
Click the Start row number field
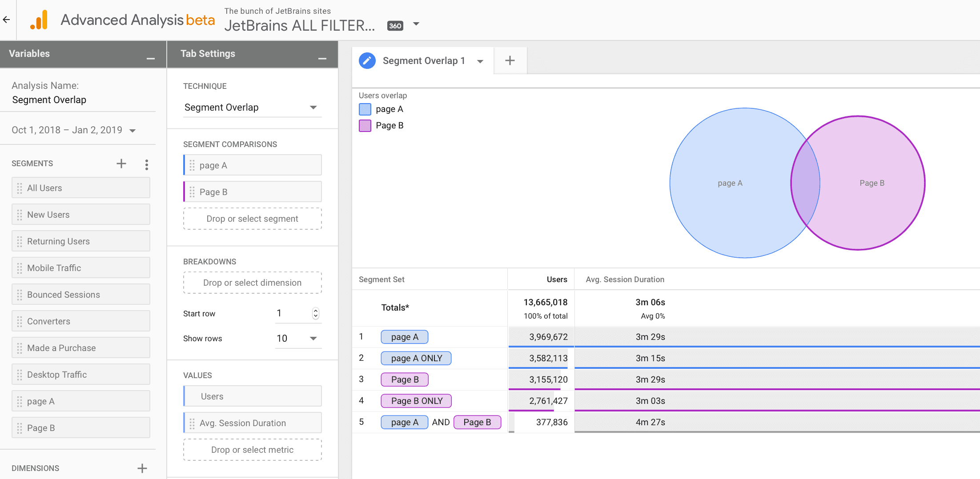click(293, 313)
